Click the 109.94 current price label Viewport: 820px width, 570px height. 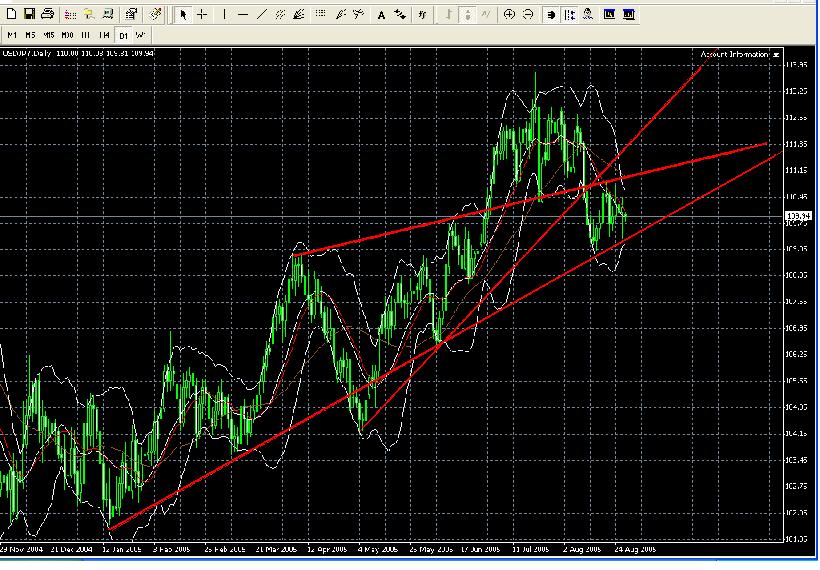(x=798, y=215)
